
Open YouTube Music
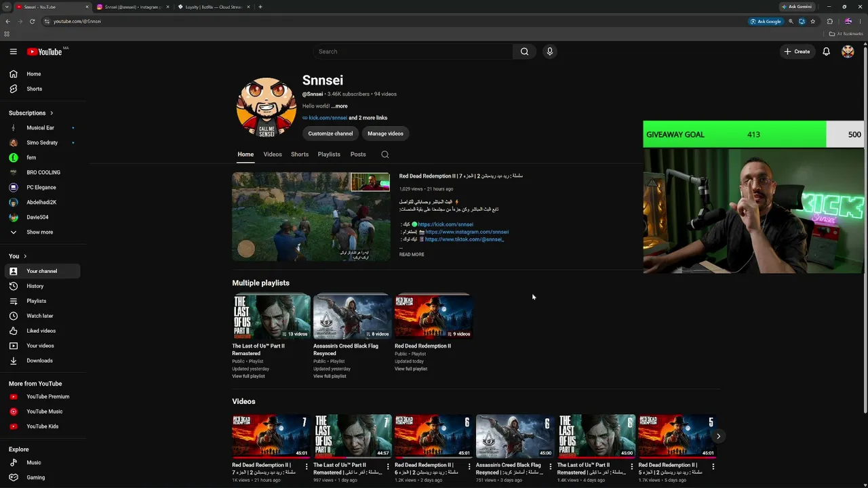[42, 411]
